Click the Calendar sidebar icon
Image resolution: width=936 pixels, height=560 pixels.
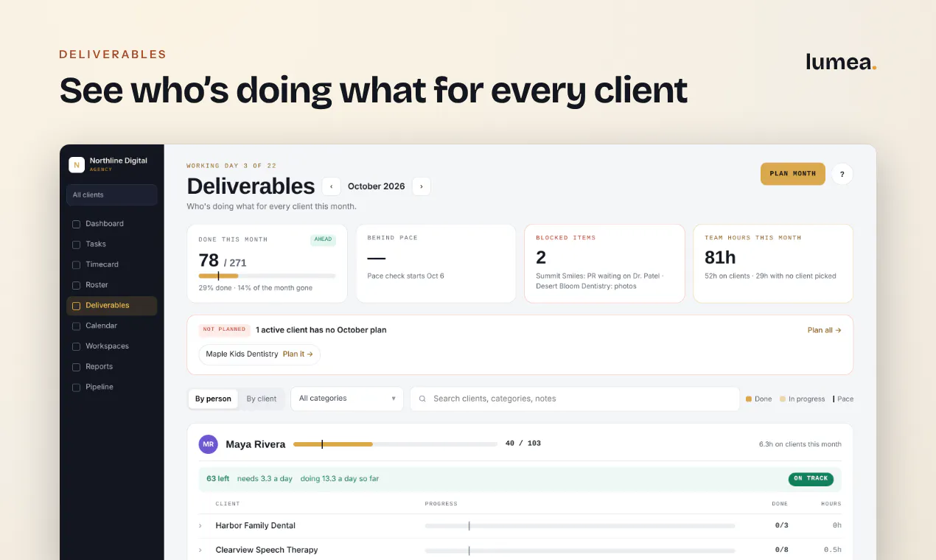coord(76,326)
